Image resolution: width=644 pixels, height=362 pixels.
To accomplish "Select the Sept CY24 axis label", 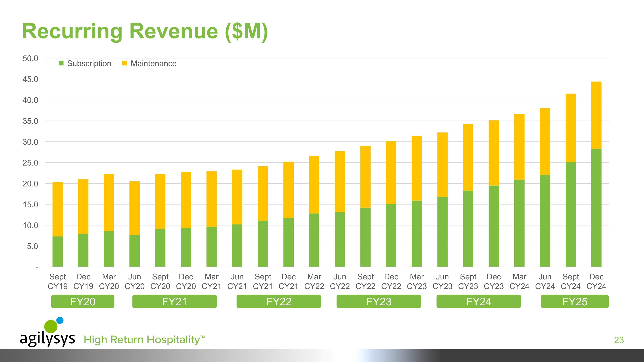I will pyautogui.click(x=571, y=281).
